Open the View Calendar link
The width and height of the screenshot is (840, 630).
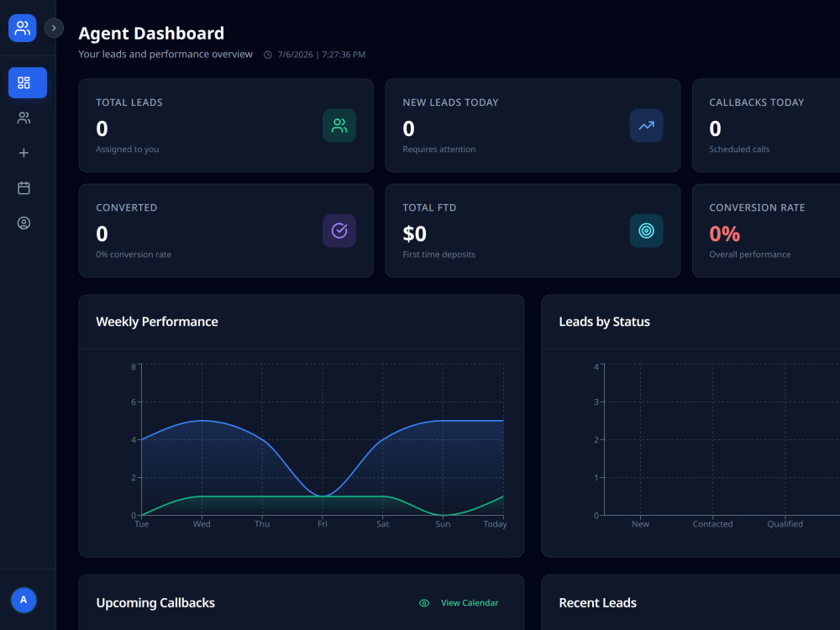point(470,603)
